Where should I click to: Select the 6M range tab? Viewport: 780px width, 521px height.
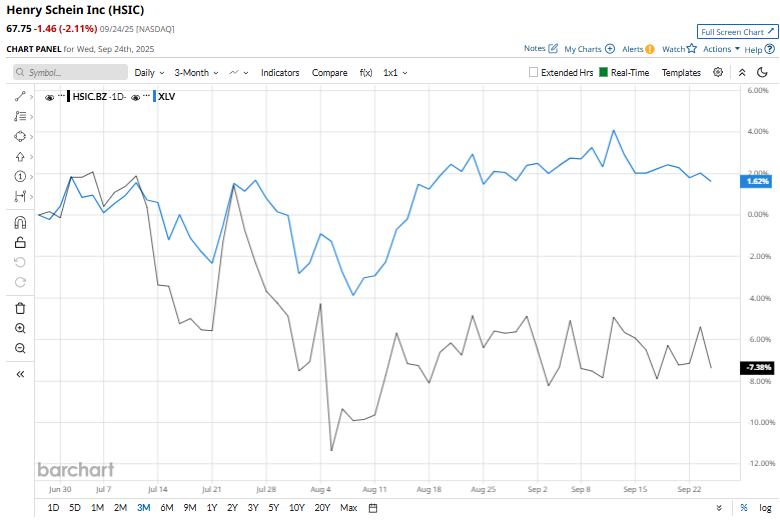point(167,508)
